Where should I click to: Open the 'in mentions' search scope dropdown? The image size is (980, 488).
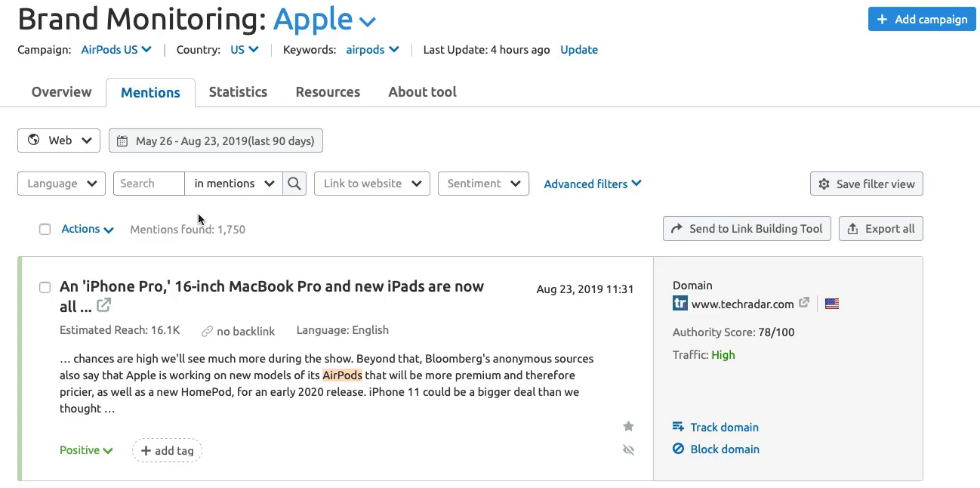coord(234,184)
